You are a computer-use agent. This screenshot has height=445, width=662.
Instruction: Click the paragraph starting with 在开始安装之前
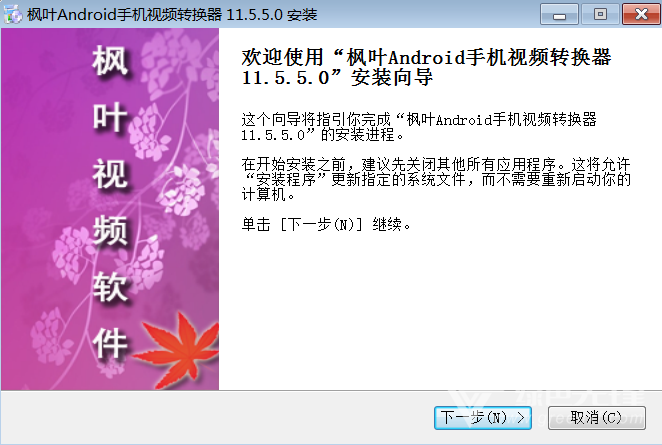tap(436, 179)
